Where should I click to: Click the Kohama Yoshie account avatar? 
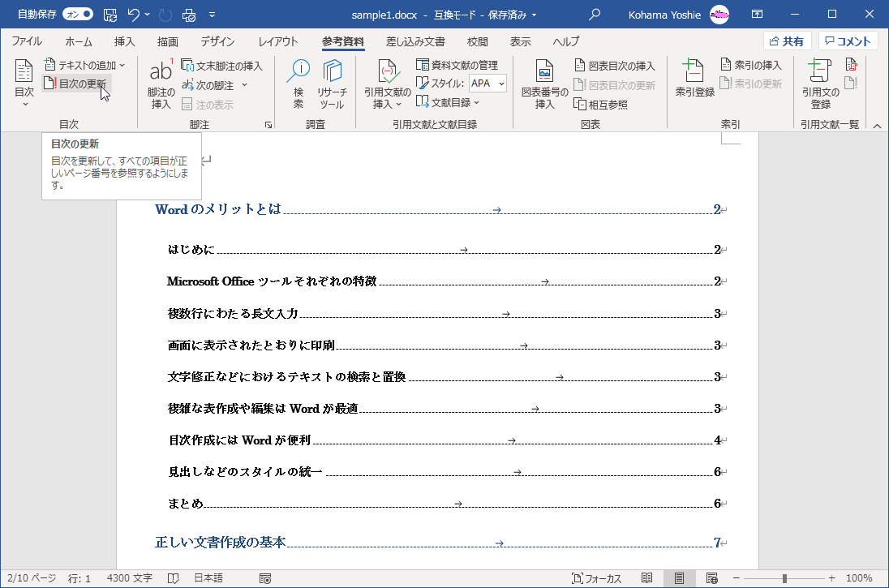pos(719,15)
